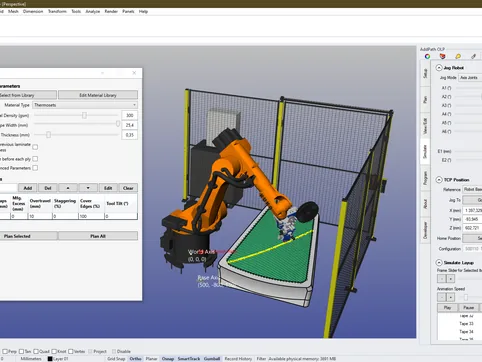Screen dimensions: 482x362
Task: Open the Analyze menu
Action: [x=93, y=11]
